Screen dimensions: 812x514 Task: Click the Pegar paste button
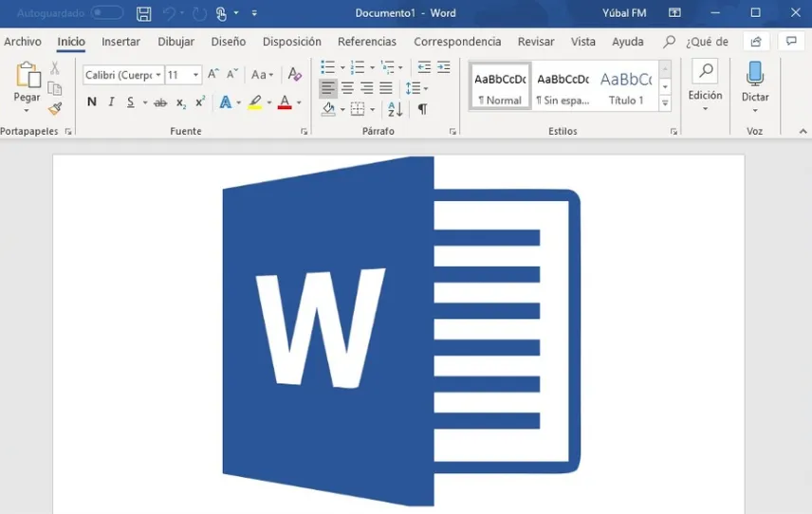[x=27, y=87]
